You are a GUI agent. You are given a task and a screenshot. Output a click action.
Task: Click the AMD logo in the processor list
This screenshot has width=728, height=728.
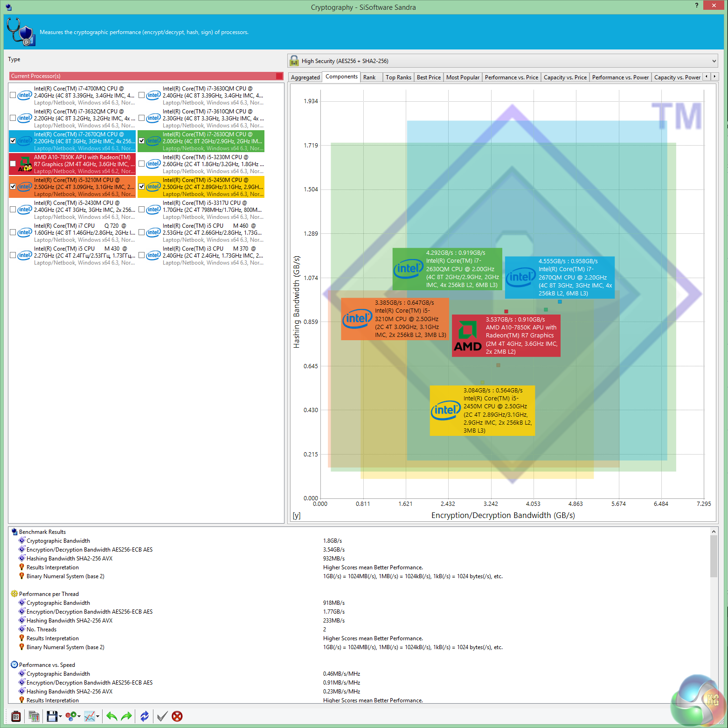point(25,164)
